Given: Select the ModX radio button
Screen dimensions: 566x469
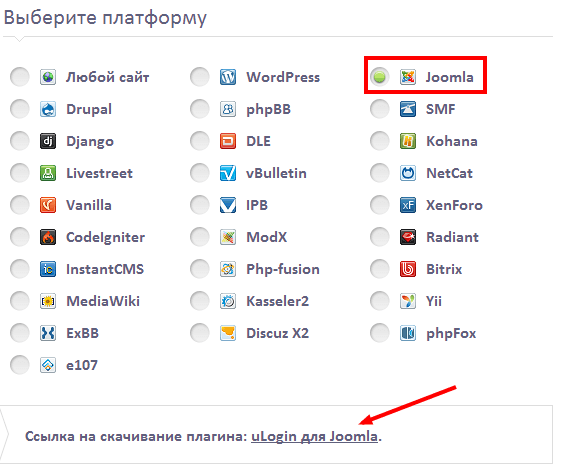Looking at the screenshot, I should pyautogui.click(x=200, y=237).
